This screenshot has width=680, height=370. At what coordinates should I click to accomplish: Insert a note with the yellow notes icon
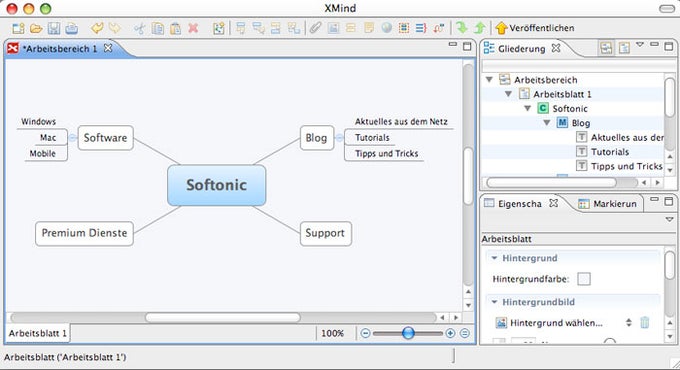[369, 28]
